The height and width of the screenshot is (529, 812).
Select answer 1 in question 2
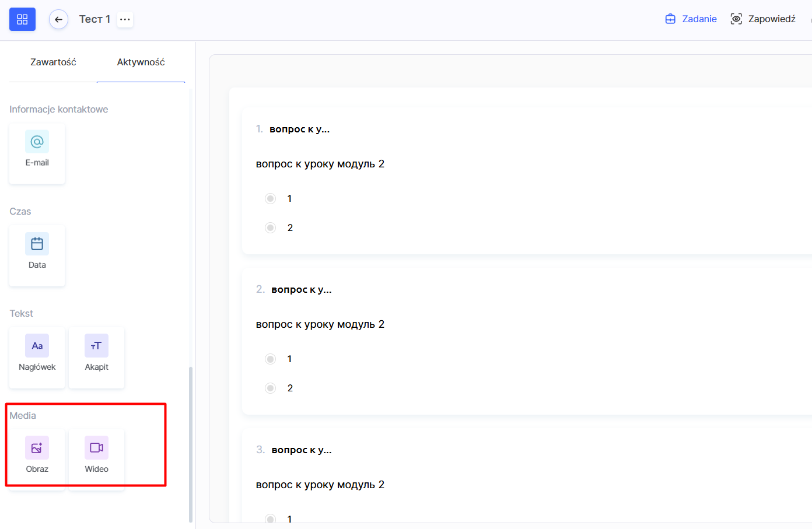pos(270,359)
